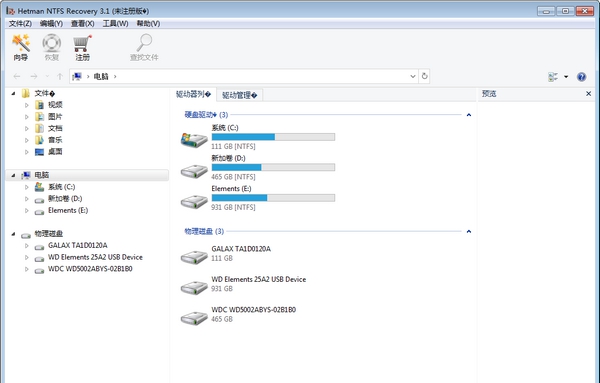Expand the GALAX TA1D0120A tree node

coord(27,246)
